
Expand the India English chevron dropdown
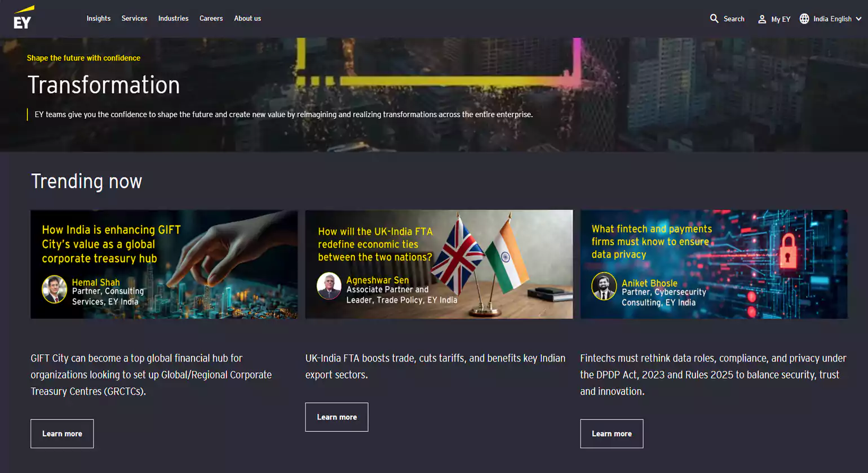[x=858, y=19]
